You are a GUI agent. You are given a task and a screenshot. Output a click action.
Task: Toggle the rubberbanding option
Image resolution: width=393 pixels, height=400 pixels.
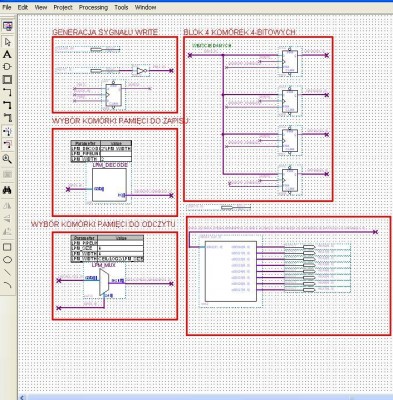(x=7, y=131)
